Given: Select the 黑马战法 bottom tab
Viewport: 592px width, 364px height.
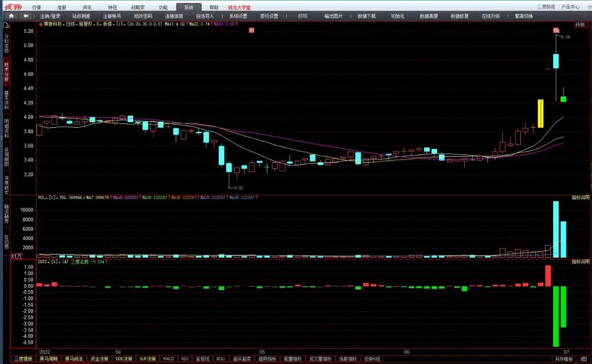Looking at the screenshot, I should coord(73,359).
